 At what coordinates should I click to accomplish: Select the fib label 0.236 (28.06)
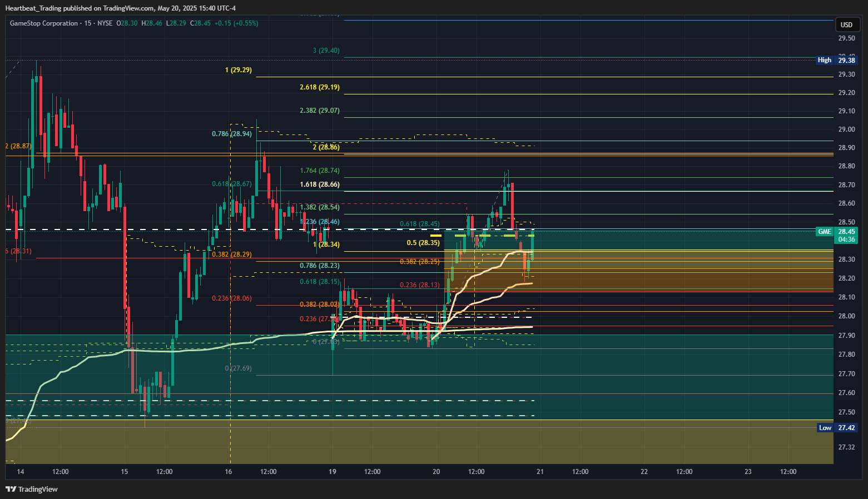click(232, 298)
